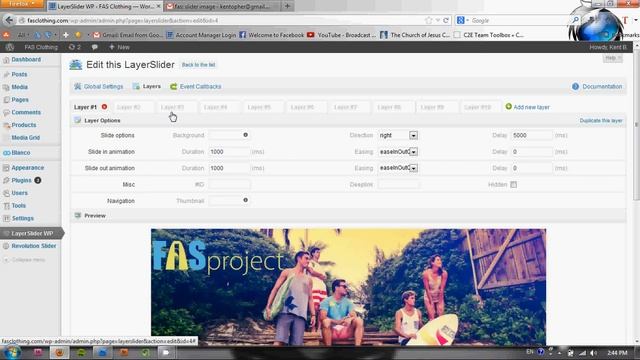The width and height of the screenshot is (640, 360).
Task: Select Layer #1 tab
Action: 85,107
